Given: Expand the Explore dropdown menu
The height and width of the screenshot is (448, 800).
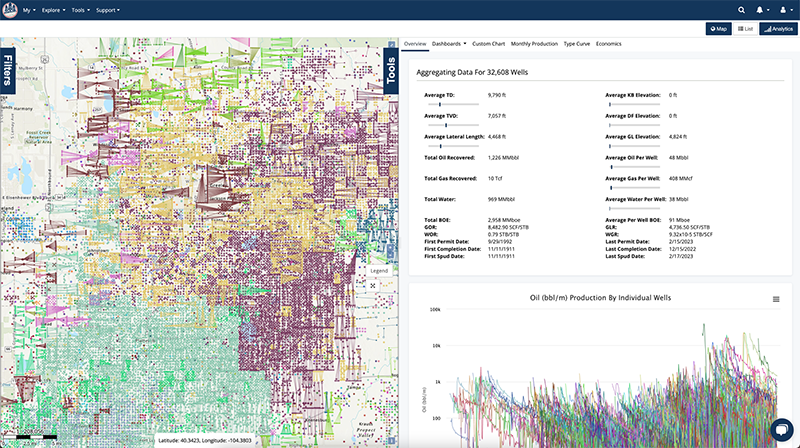Looking at the screenshot, I should click(x=83, y=9).
